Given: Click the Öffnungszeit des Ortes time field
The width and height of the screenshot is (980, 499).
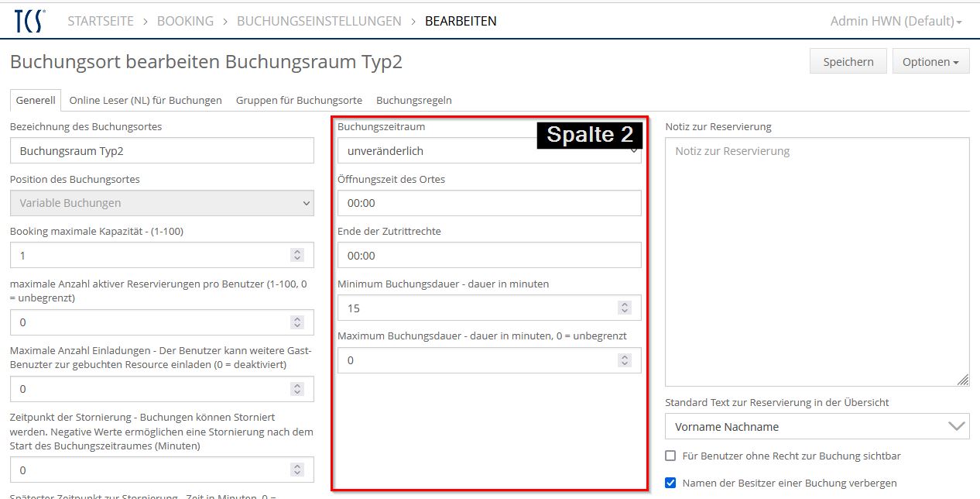Looking at the screenshot, I should click(x=489, y=203).
